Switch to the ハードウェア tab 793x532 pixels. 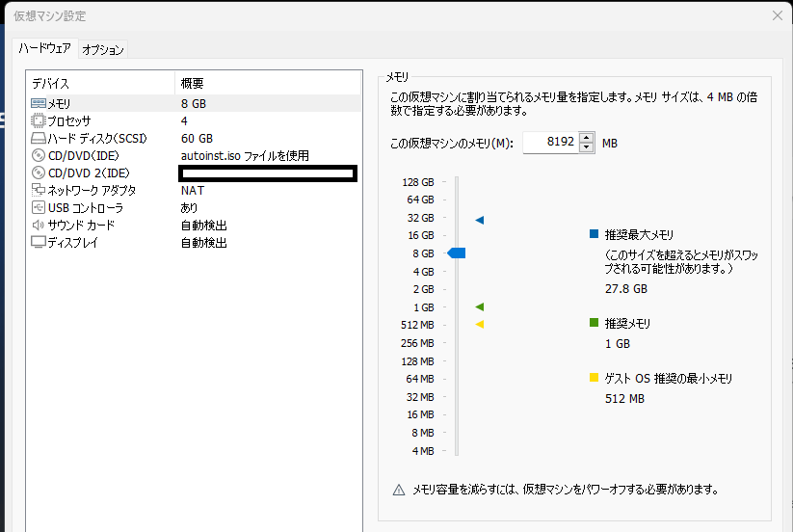click(45, 48)
